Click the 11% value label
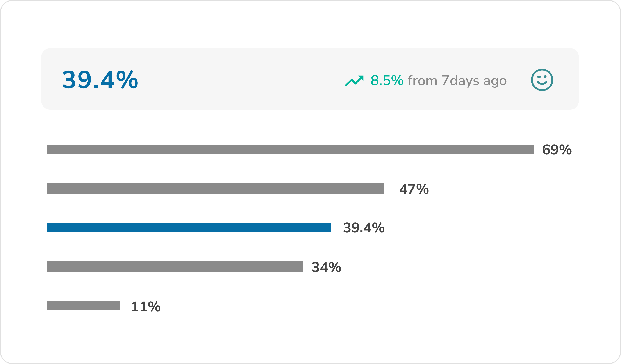The width and height of the screenshot is (621, 364). (x=146, y=307)
